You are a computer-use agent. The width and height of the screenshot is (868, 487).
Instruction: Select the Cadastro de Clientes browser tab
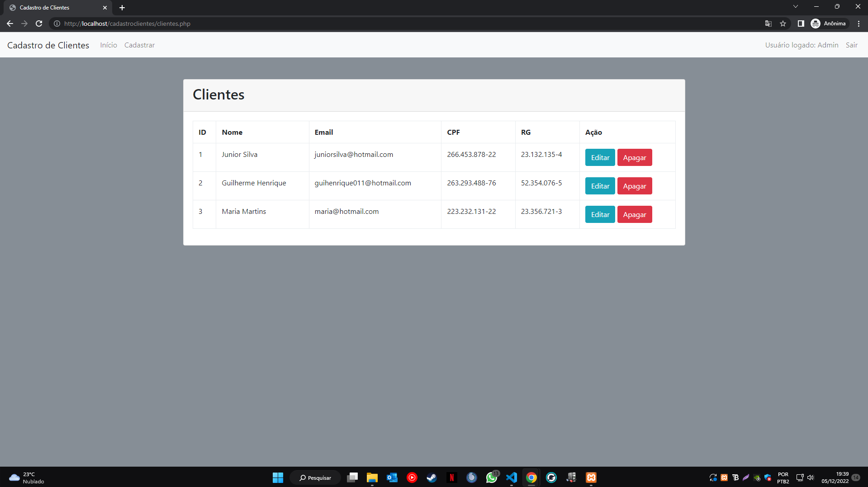click(58, 8)
